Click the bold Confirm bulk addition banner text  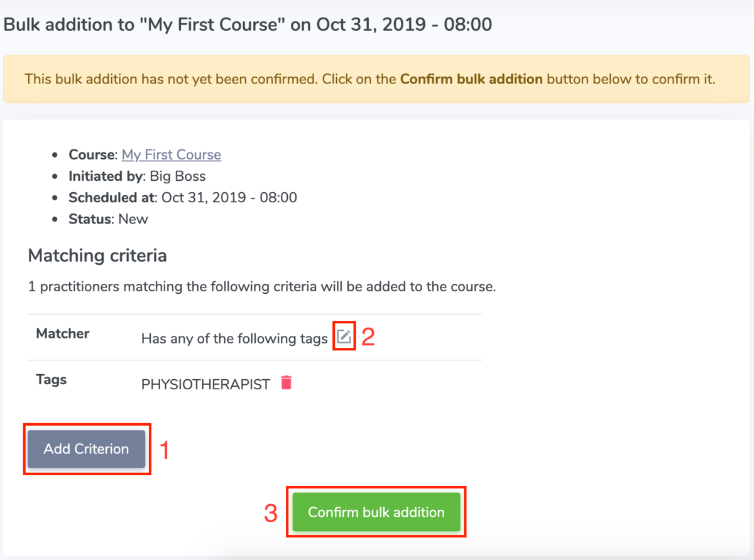[471, 80]
